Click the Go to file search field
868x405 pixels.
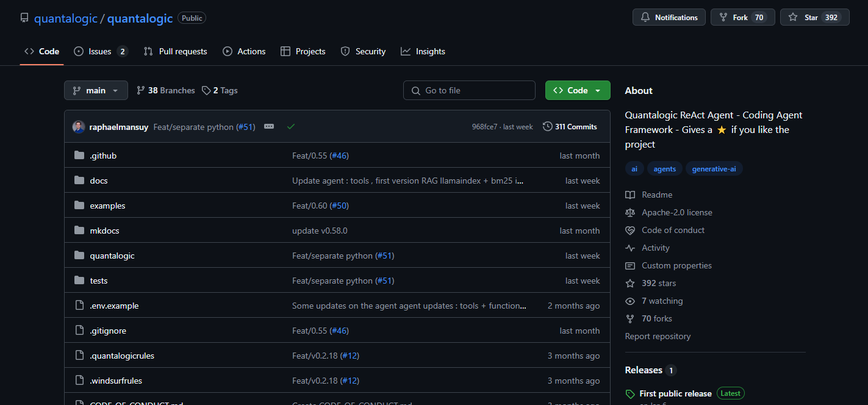[x=469, y=90]
